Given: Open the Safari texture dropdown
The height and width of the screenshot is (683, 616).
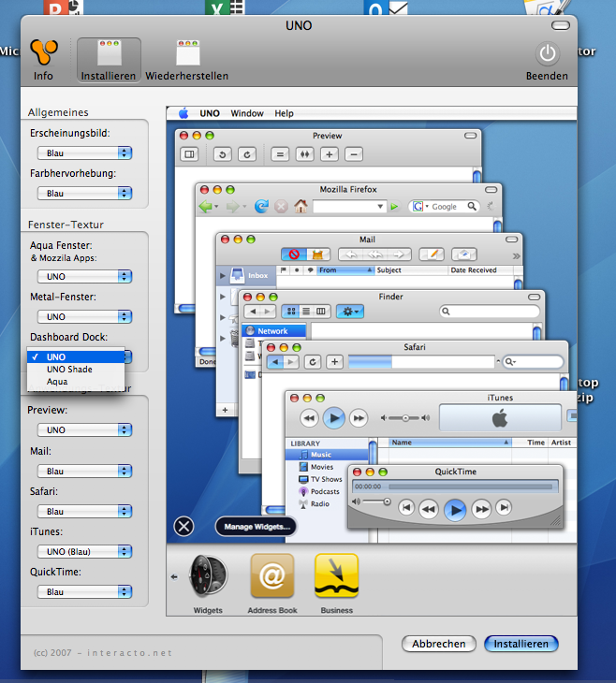Looking at the screenshot, I should click(x=84, y=511).
